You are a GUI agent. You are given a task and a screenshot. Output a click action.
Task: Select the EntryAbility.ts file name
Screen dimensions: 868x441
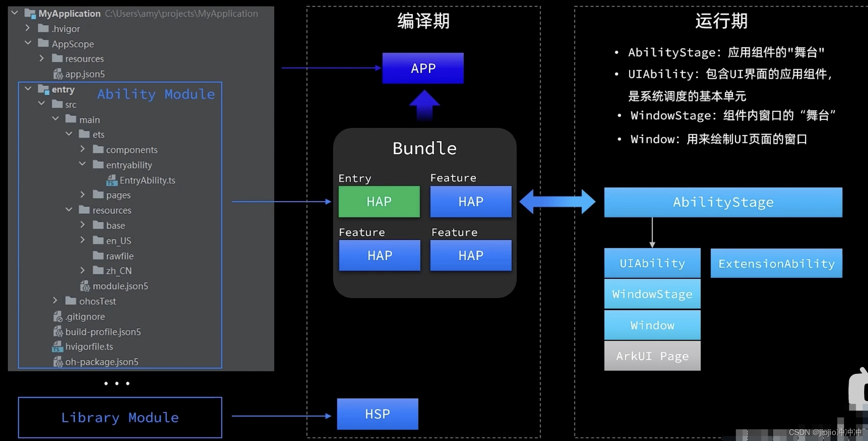click(147, 180)
